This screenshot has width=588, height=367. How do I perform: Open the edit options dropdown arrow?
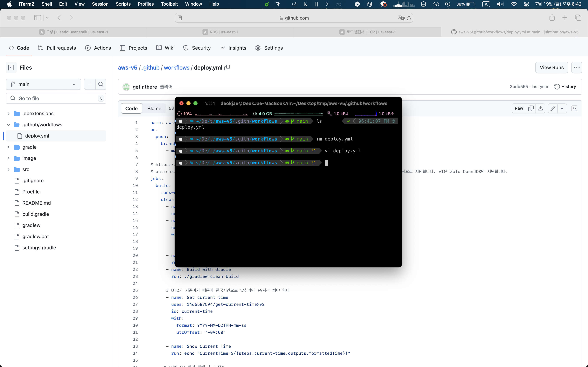coord(562,109)
